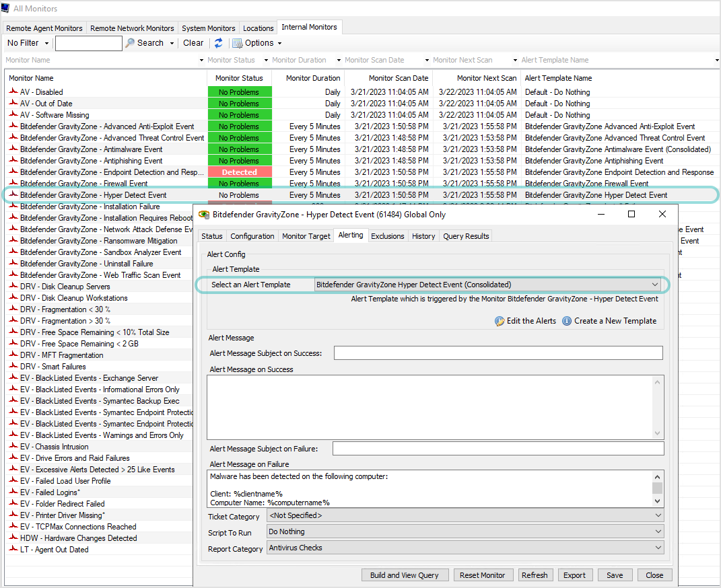The image size is (721, 588).
Task: Click the magnifier icon next to Search
Action: pyautogui.click(x=129, y=42)
